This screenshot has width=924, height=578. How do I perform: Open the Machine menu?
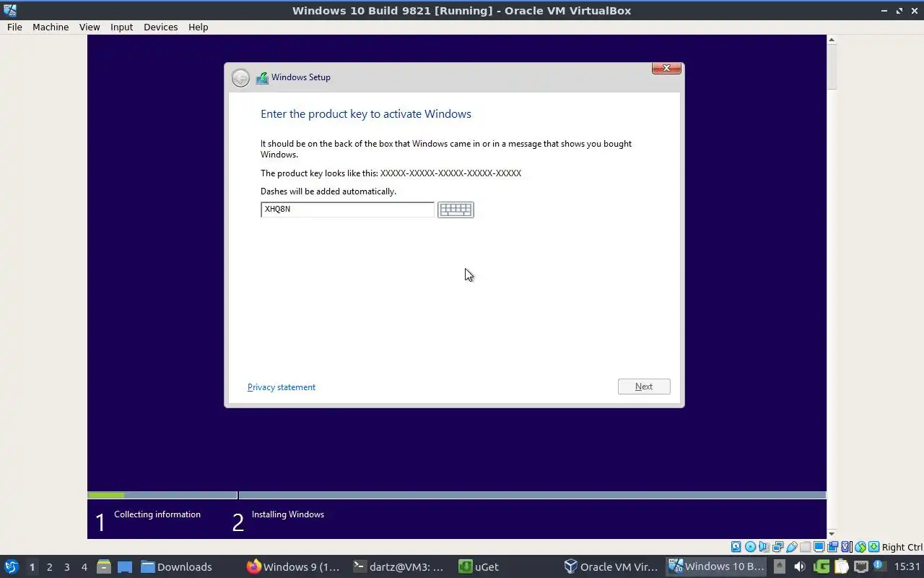click(51, 27)
